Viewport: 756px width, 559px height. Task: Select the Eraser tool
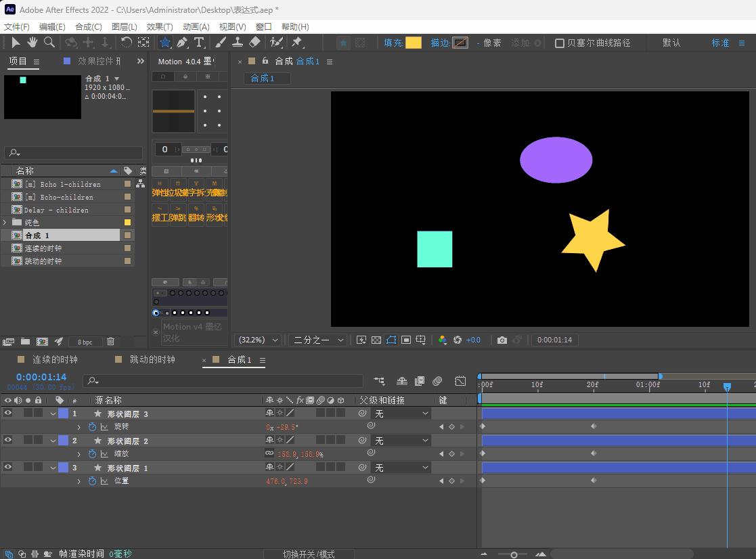tap(254, 43)
